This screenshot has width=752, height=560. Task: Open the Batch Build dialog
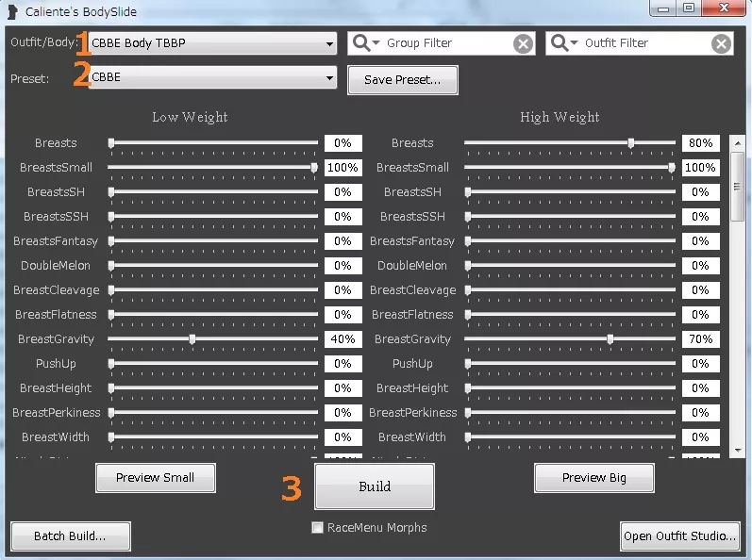(71, 536)
